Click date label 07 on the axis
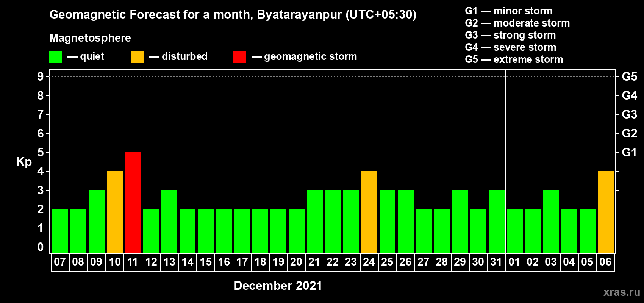 pos(60,262)
